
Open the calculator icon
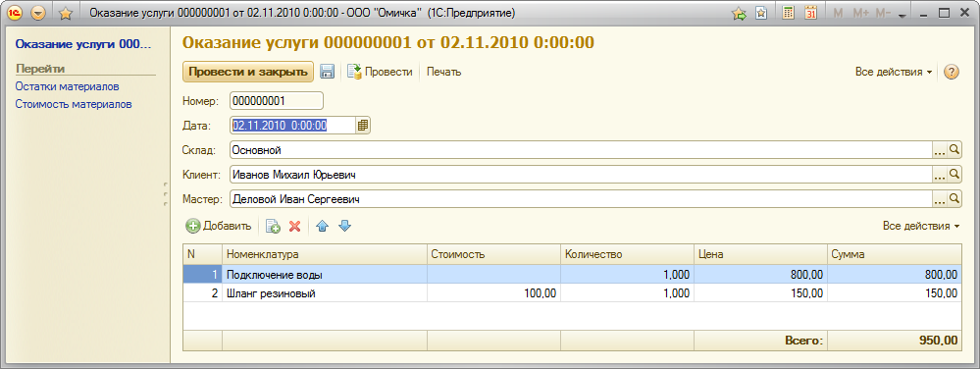[789, 13]
